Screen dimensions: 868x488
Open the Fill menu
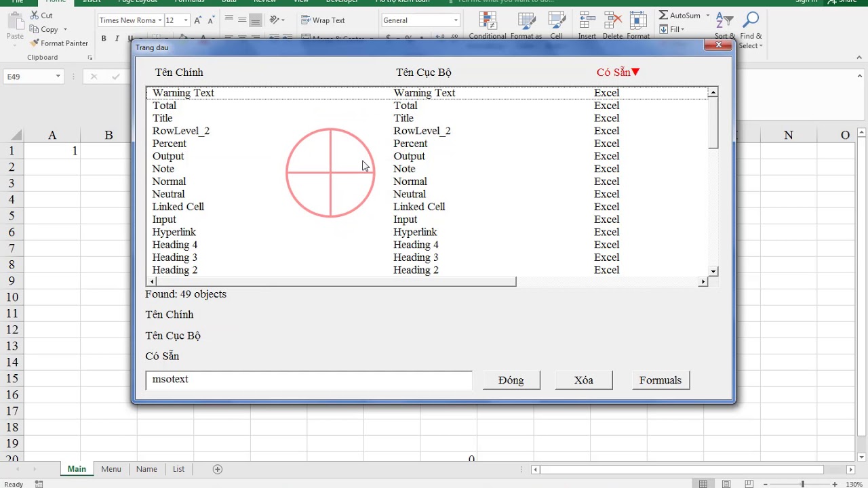[672, 29]
